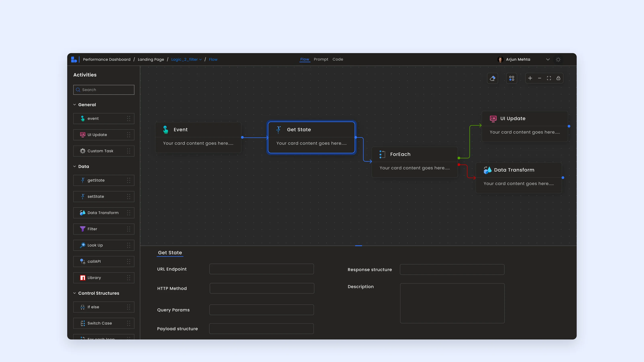The image size is (644, 362).
Task: Go to Performance Dashboard breadcrumb
Action: coord(107,60)
